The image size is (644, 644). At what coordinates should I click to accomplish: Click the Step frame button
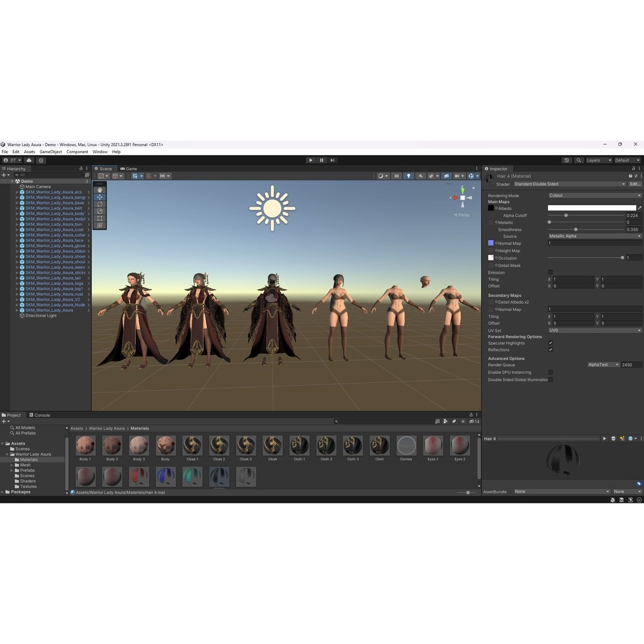tap(332, 160)
